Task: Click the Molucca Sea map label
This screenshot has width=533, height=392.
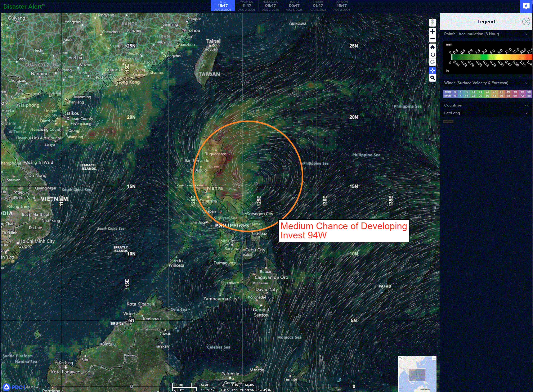Action: [289, 337]
